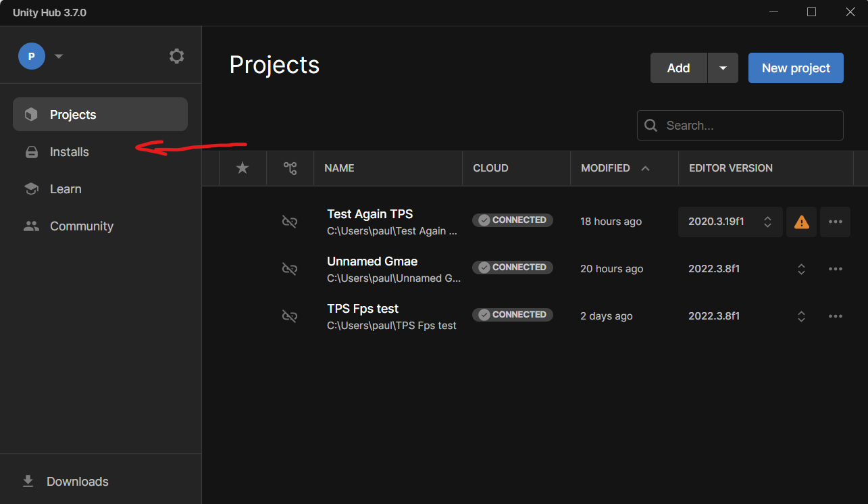Sort projects by NAME column

click(x=339, y=168)
